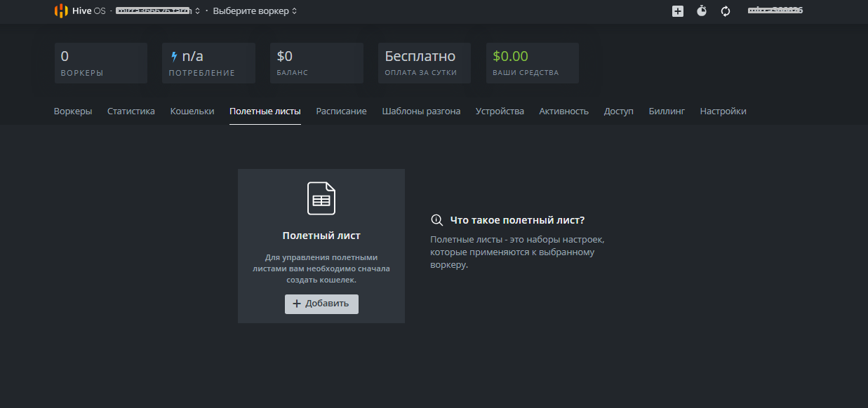The width and height of the screenshot is (868, 408).
Task: Expand the farm selector dropdown
Action: click(159, 11)
